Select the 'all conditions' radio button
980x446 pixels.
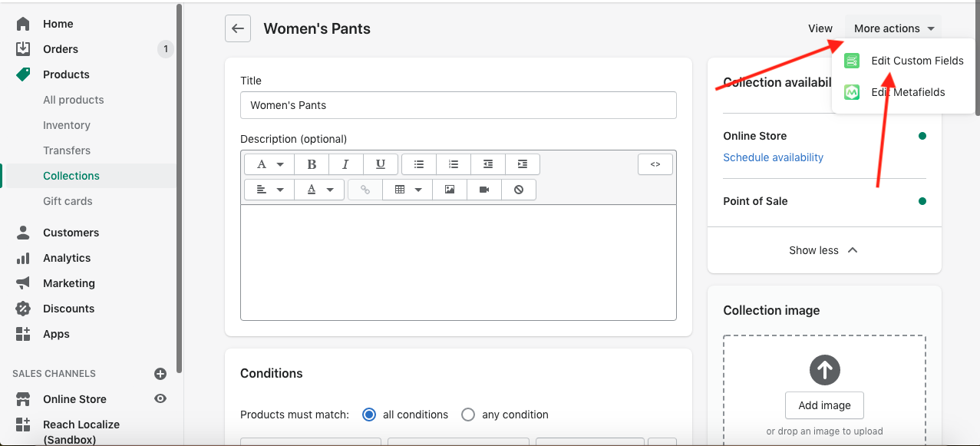coord(369,415)
